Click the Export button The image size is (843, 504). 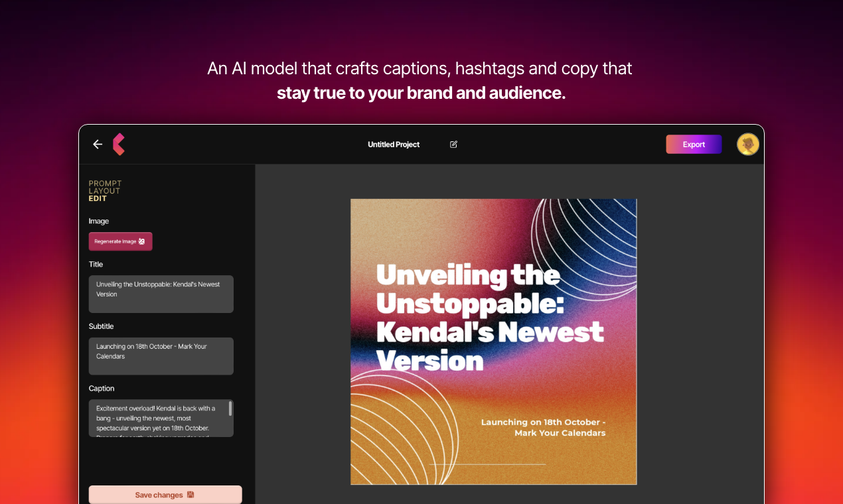coord(694,144)
